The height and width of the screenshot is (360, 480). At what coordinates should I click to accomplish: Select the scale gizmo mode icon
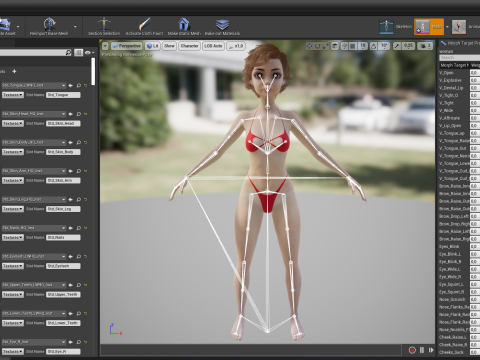326,46
